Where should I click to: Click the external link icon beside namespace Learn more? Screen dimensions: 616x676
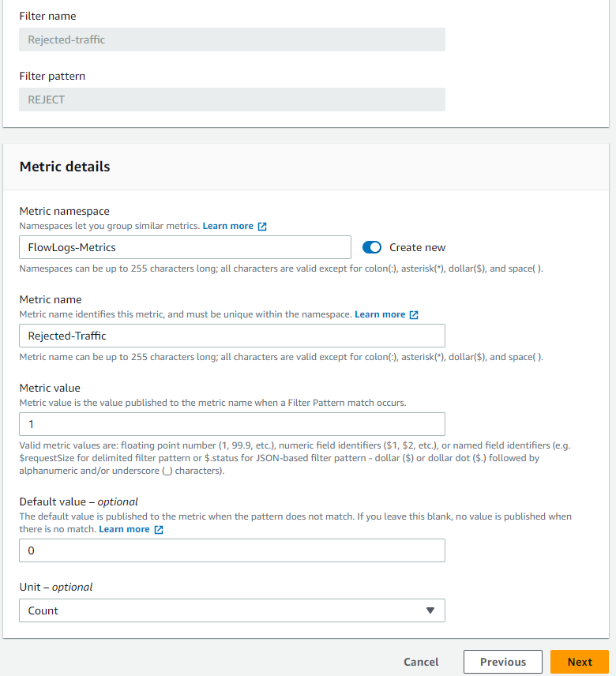[260, 225]
